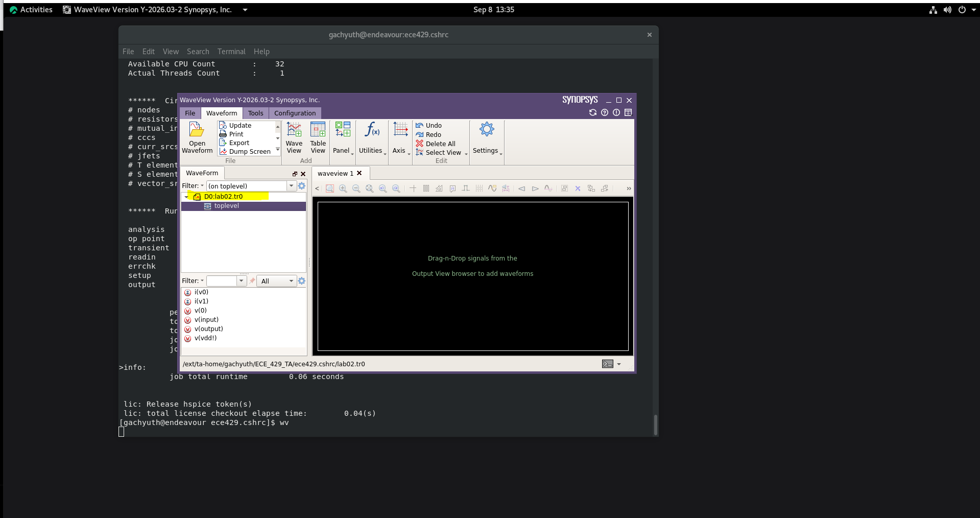Collapse the D0:lab02.tr0 tree node

pyautogui.click(x=186, y=197)
